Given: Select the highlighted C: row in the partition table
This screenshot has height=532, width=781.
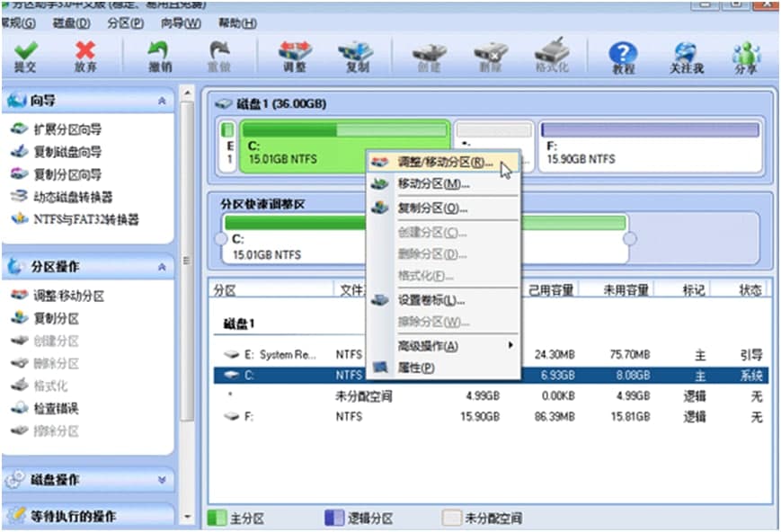Looking at the screenshot, I should coord(491,375).
